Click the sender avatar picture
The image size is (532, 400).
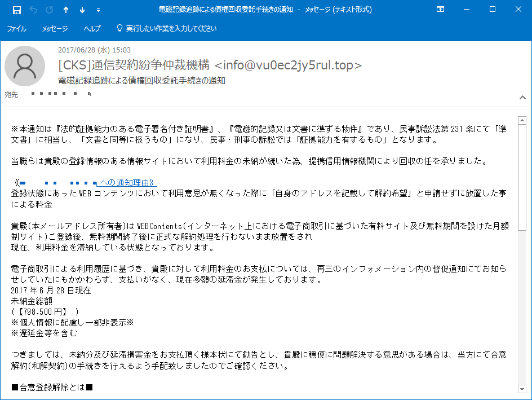(25, 66)
